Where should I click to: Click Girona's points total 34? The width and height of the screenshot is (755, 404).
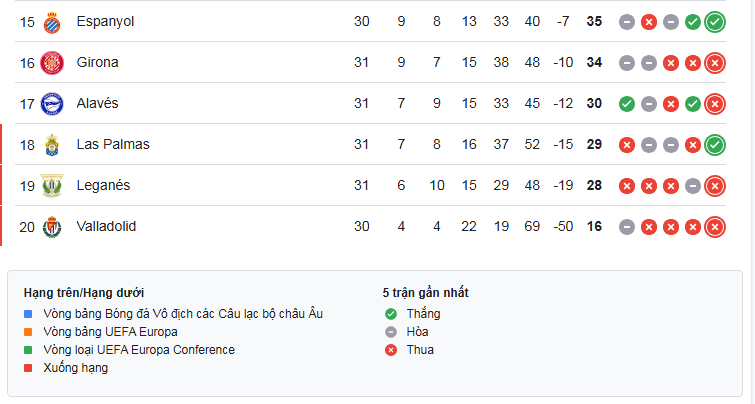point(594,62)
